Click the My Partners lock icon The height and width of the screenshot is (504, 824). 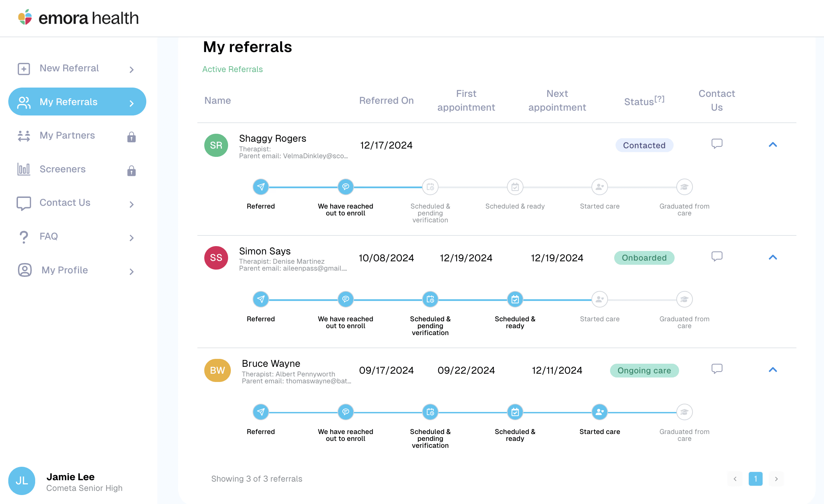coord(131,137)
